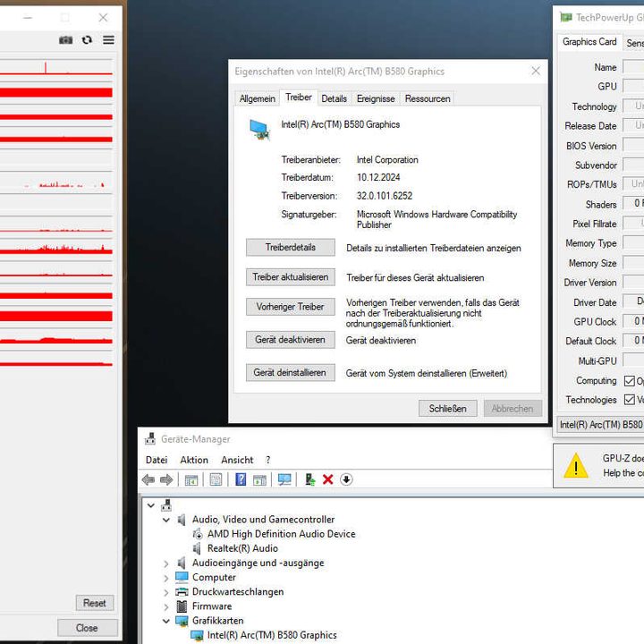Open the GPU selection dropdown in GPU-Z
Viewport: 644px width, 644px height.
tap(600, 424)
